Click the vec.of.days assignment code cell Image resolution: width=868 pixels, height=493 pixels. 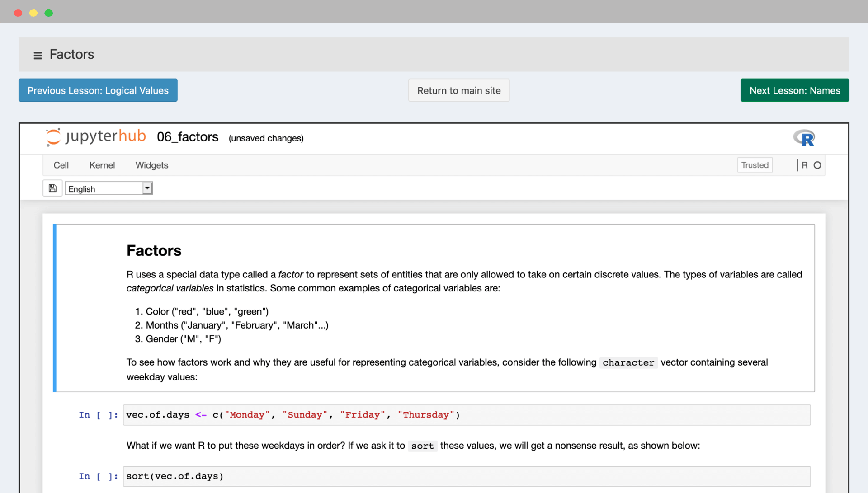[466, 415]
